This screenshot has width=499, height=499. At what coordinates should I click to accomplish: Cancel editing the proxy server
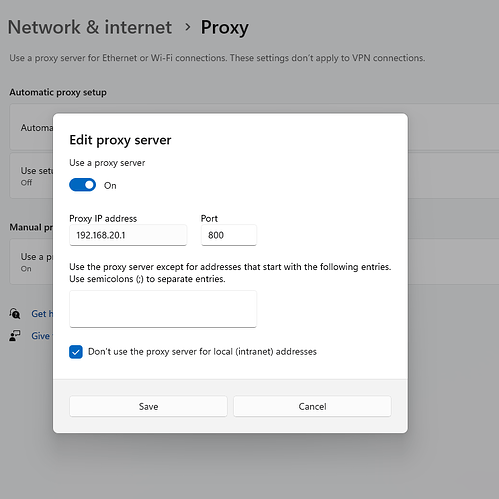click(312, 406)
